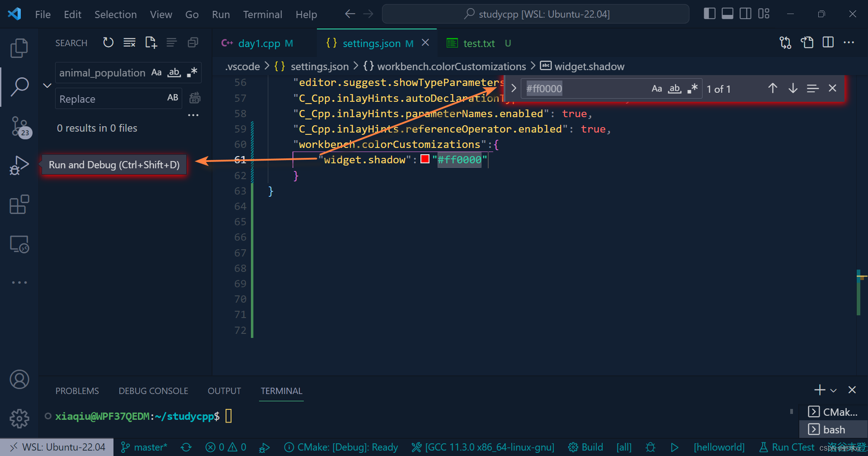Go to next match in find widget
Viewport: 868px width, 456px height.
pyautogui.click(x=793, y=88)
